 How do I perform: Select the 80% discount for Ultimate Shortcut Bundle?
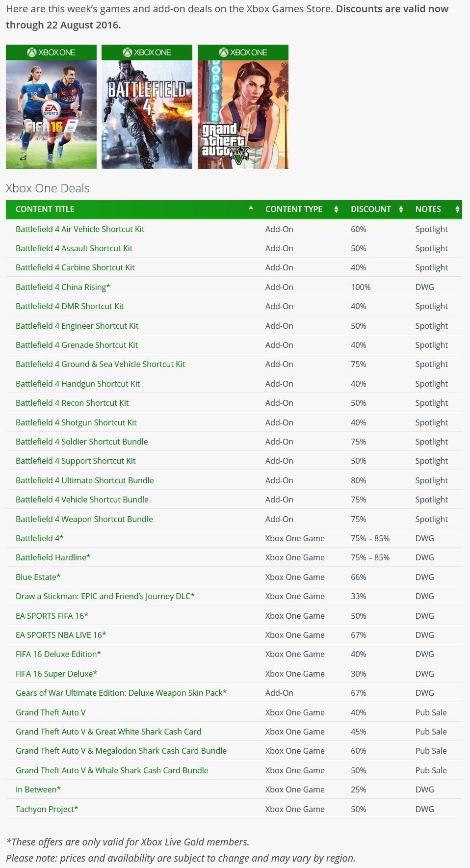[359, 480]
